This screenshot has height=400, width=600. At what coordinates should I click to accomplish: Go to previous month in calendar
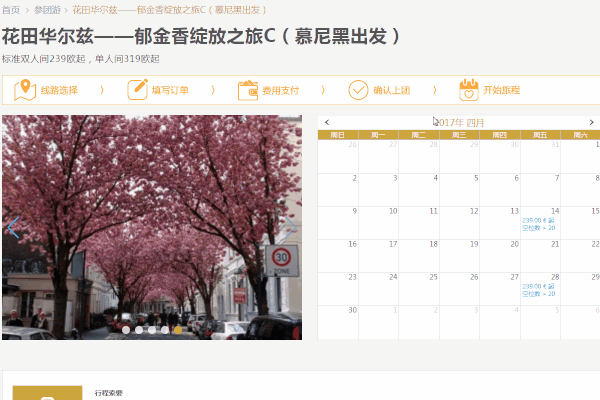coord(327,122)
